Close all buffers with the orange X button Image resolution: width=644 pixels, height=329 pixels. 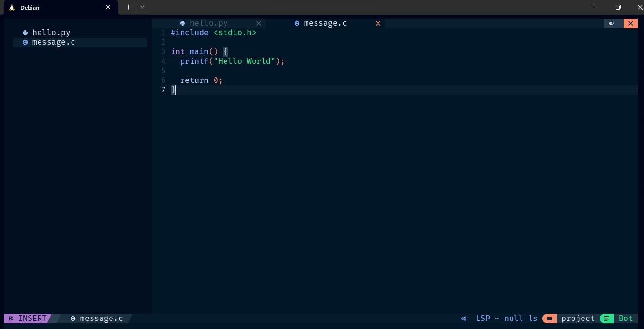(631, 23)
